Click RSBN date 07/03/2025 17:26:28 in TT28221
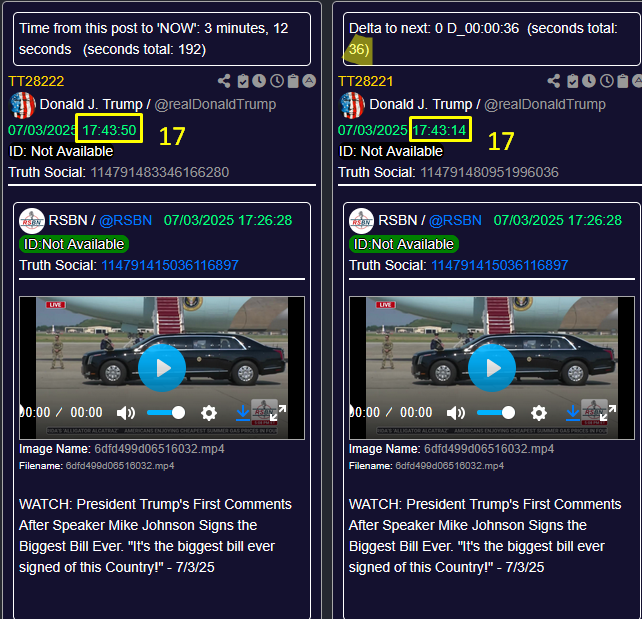This screenshot has height=619, width=642. pyautogui.click(x=558, y=220)
